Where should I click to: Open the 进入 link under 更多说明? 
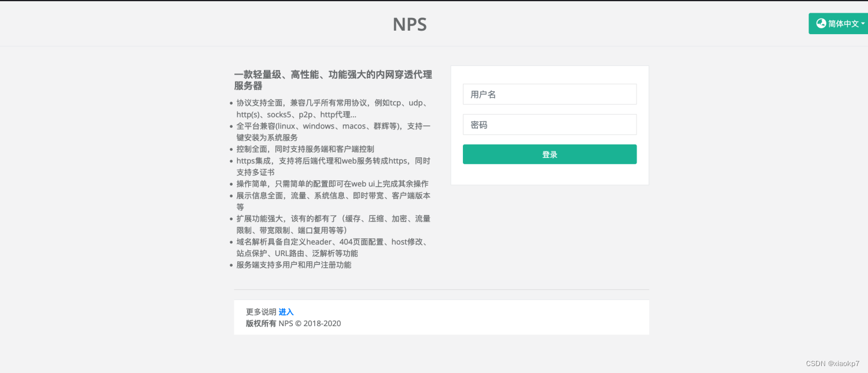[x=286, y=312]
